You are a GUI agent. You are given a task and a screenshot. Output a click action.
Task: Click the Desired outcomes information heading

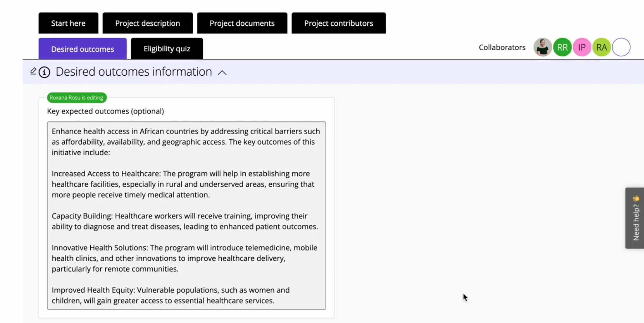pos(134,72)
